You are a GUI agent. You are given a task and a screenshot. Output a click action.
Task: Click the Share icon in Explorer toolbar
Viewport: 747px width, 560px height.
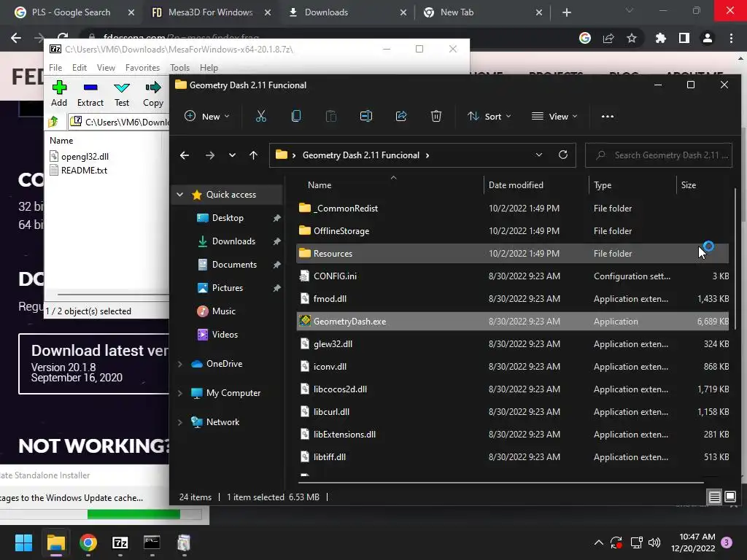click(401, 116)
